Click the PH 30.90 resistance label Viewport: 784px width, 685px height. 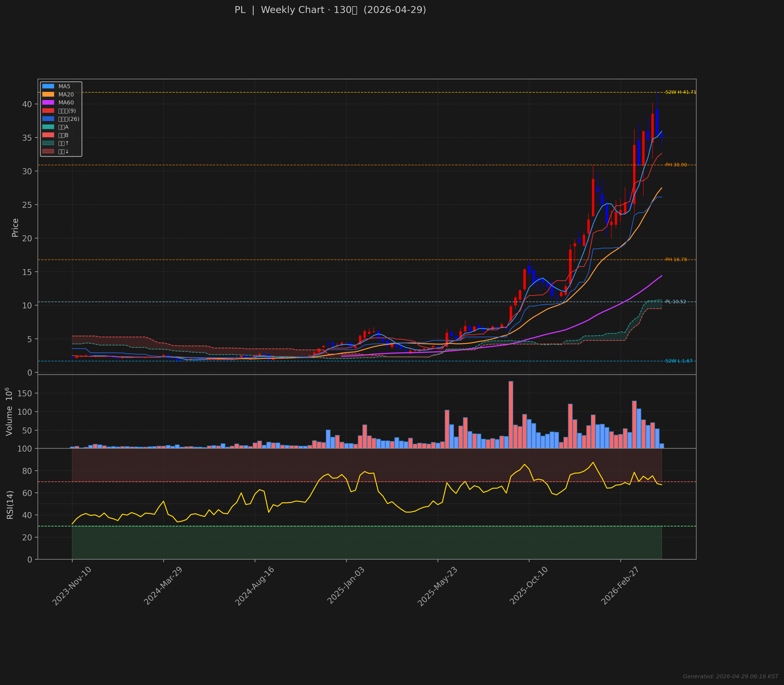click(x=676, y=165)
